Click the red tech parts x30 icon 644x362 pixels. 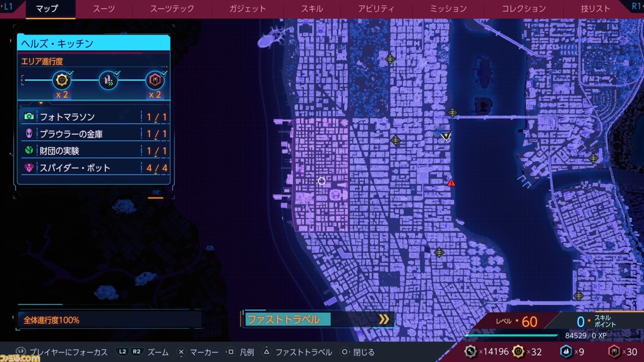(x=614, y=351)
